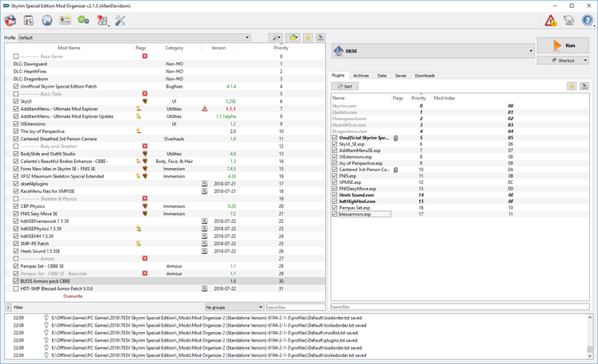Open the Downloads tab
The width and height of the screenshot is (598, 364).
click(x=425, y=76)
